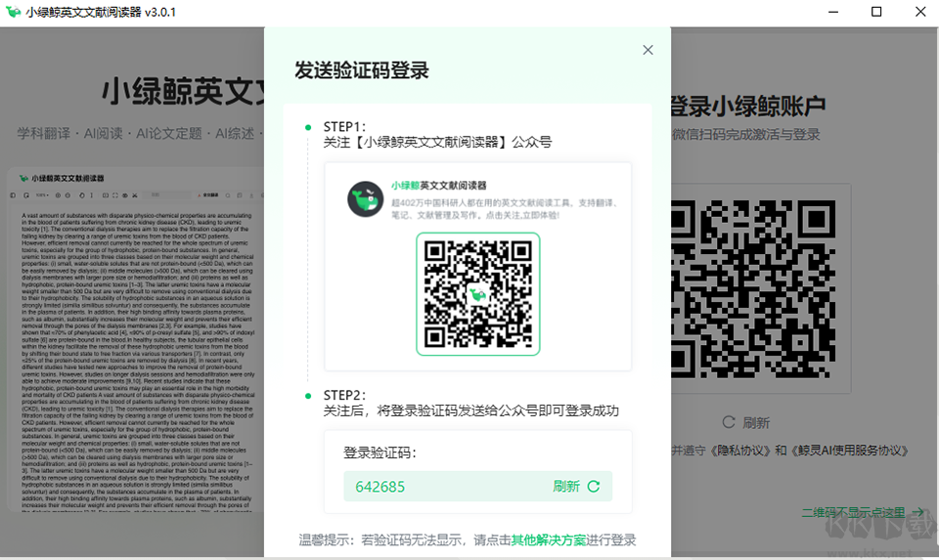Viewport: 939px width, 560px height.
Task: Maximize the 小绿鲸 reader window
Action: coord(876,12)
